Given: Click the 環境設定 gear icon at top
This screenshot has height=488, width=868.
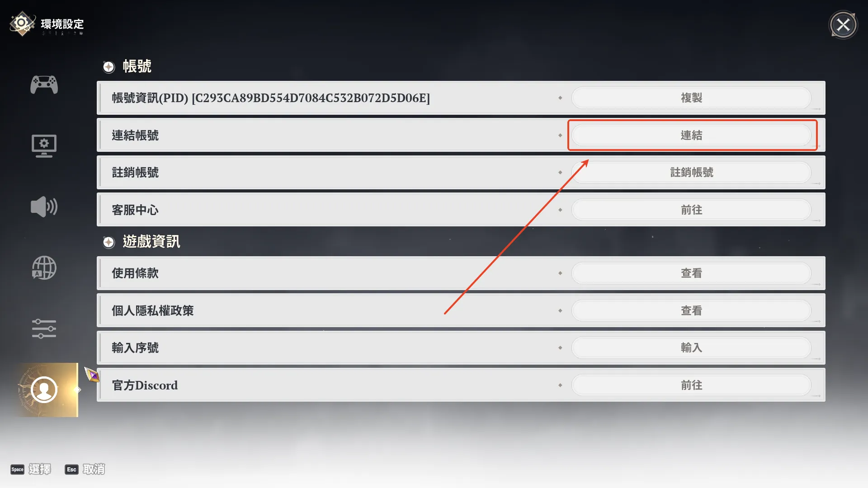Looking at the screenshot, I should point(22,23).
